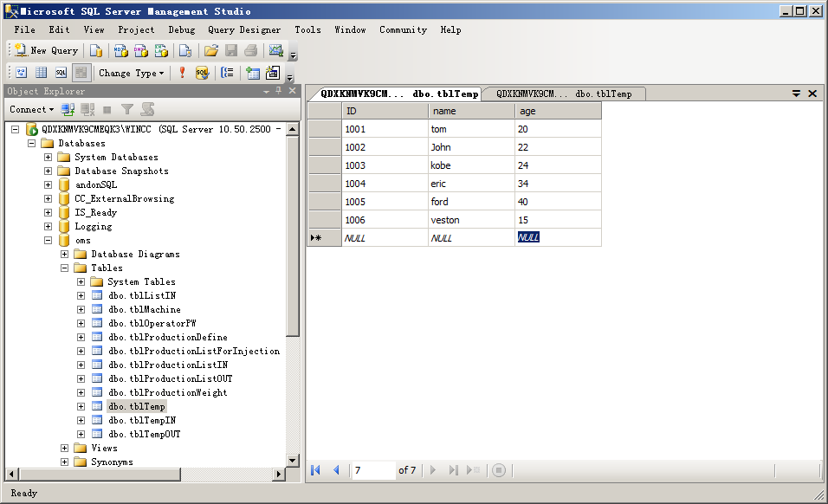Click the XMLA query icon

point(161,51)
